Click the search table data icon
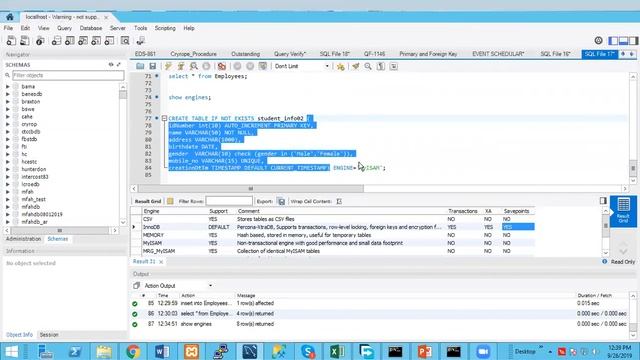640x360 pixels. (125, 40)
